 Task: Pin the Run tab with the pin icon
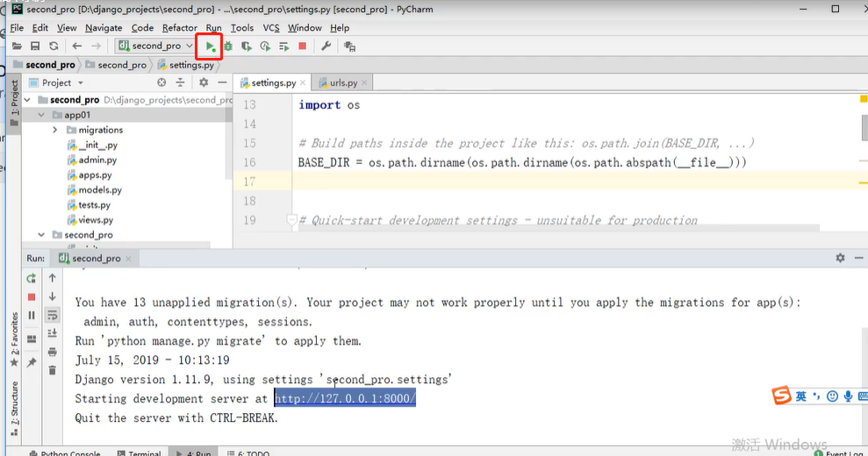[32, 362]
